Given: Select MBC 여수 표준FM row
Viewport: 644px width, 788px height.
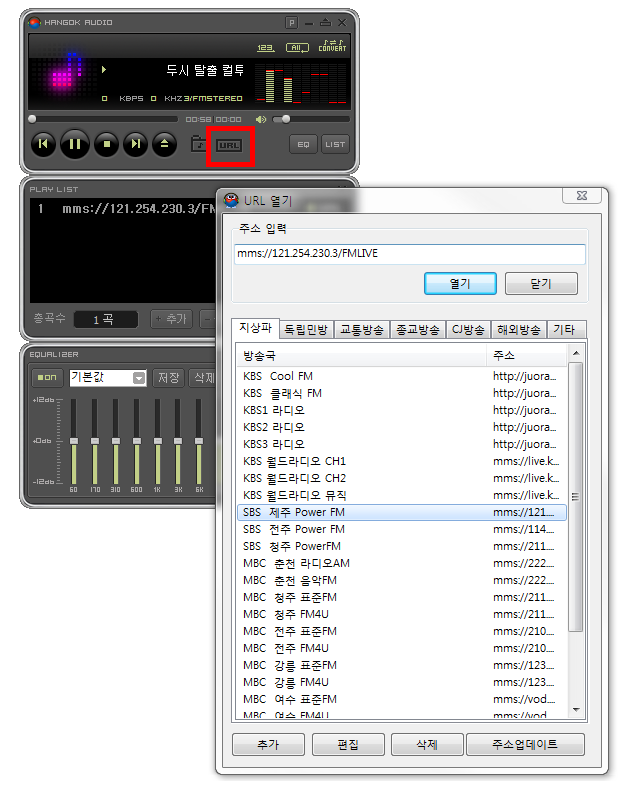Looking at the screenshot, I should (x=402, y=699).
